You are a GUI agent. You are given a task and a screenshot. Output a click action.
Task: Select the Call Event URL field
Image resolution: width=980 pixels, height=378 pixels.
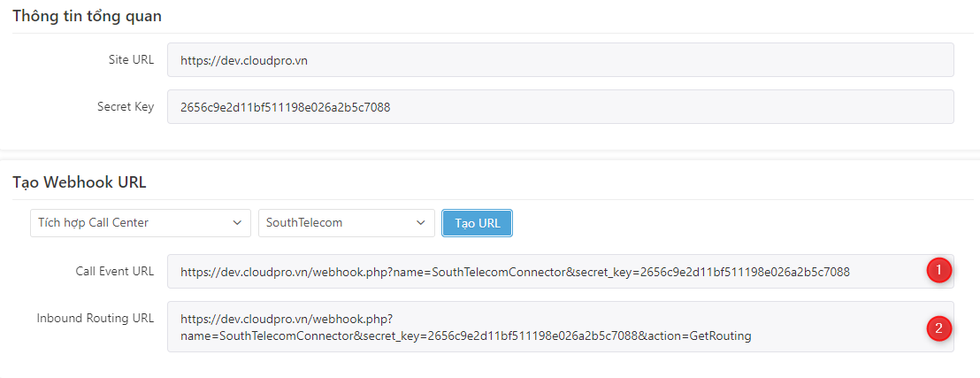click(561, 272)
